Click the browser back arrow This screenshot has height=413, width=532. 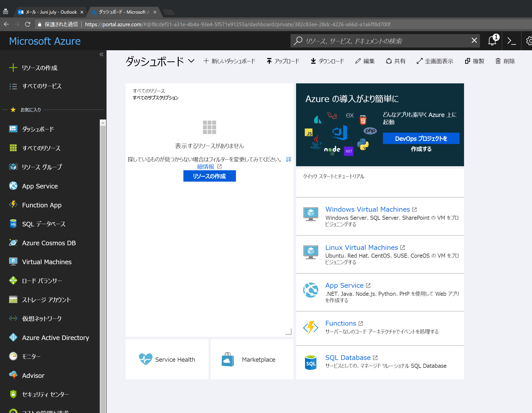pyautogui.click(x=6, y=24)
